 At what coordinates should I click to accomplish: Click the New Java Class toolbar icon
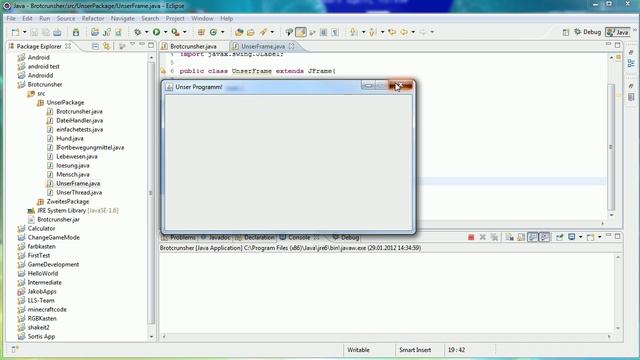(213, 32)
